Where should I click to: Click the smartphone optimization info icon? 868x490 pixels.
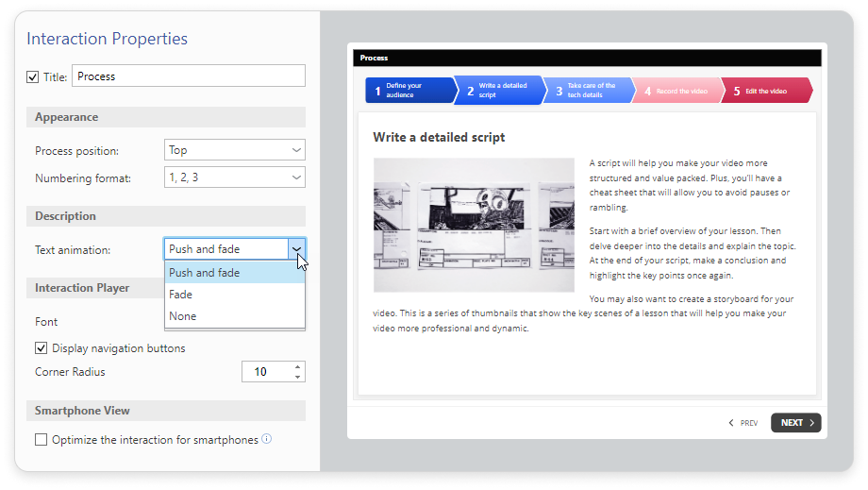266,439
